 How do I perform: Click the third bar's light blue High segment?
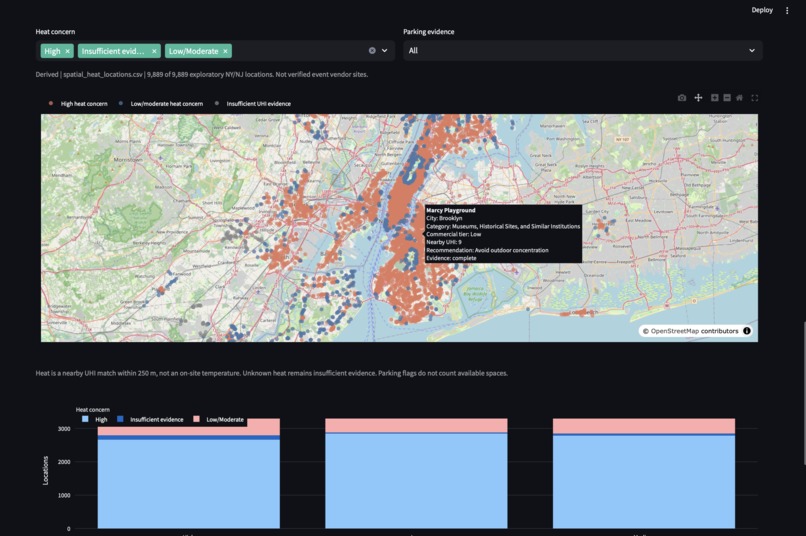point(644,482)
